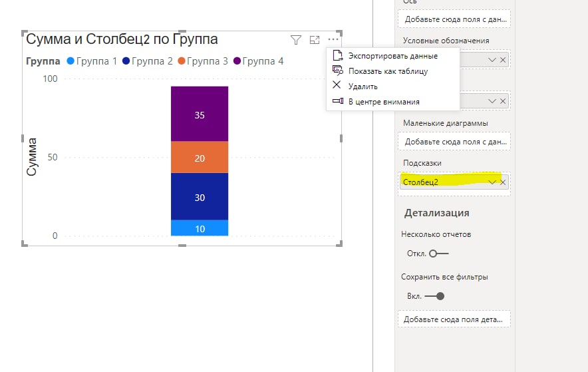The image size is (588, 372).
Task: Open chevron of field above Маленькие диаграммы
Action: pos(492,101)
